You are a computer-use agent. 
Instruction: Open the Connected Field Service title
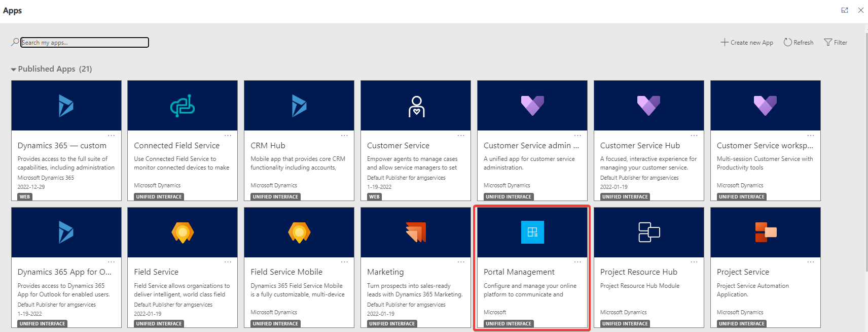(x=177, y=146)
